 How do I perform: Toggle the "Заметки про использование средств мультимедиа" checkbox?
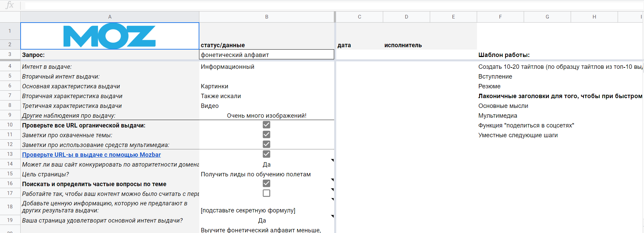click(266, 144)
